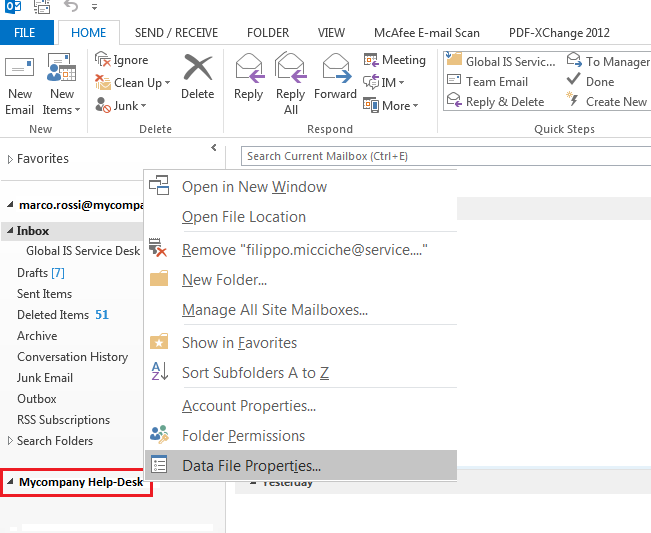
Task: Select Data File Properties from context menu
Action: pos(251,465)
